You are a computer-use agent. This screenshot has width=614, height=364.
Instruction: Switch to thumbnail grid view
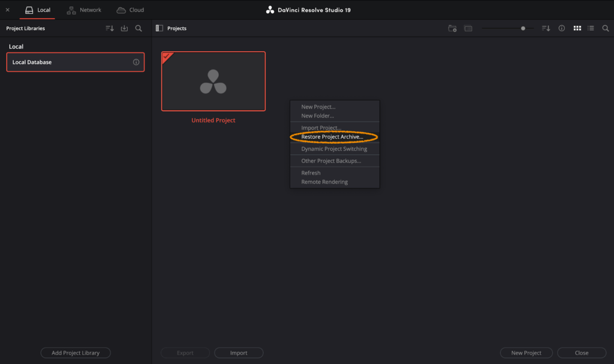(577, 28)
